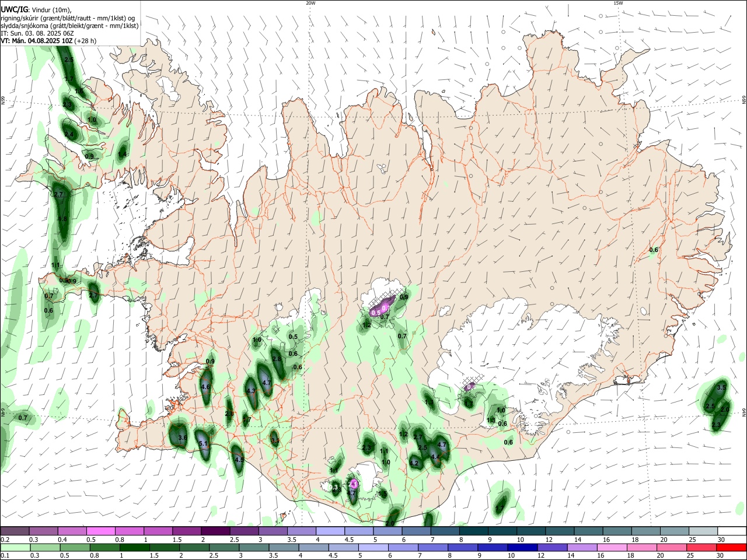The image size is (747, 560).
Task: Pick the darkest navy blue swatch in rain legend
Action: pos(522,547)
